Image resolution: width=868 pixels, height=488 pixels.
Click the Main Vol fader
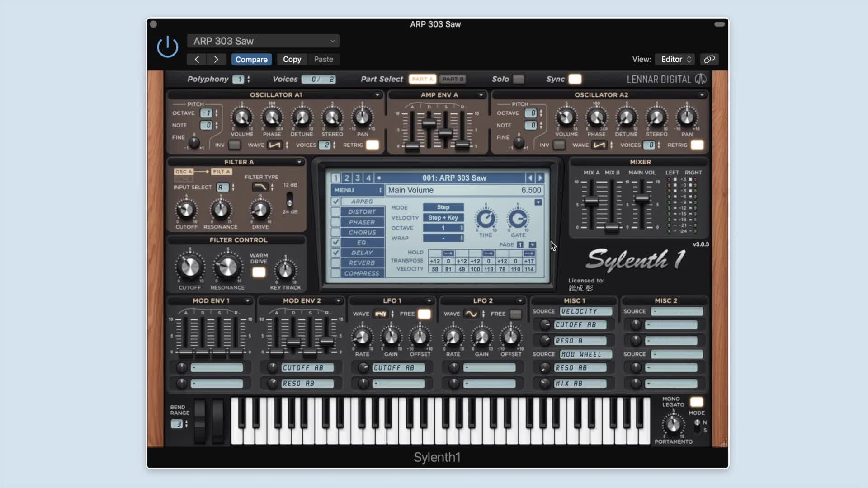tap(642, 199)
